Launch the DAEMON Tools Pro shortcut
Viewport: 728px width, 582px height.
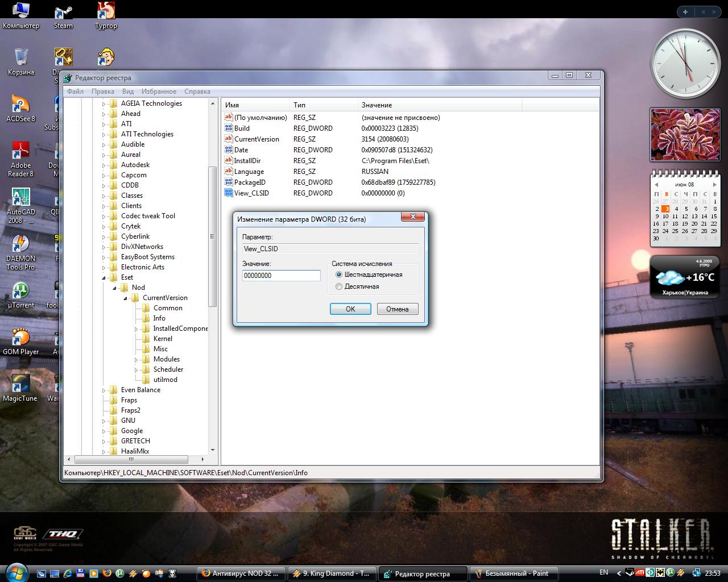[20, 245]
